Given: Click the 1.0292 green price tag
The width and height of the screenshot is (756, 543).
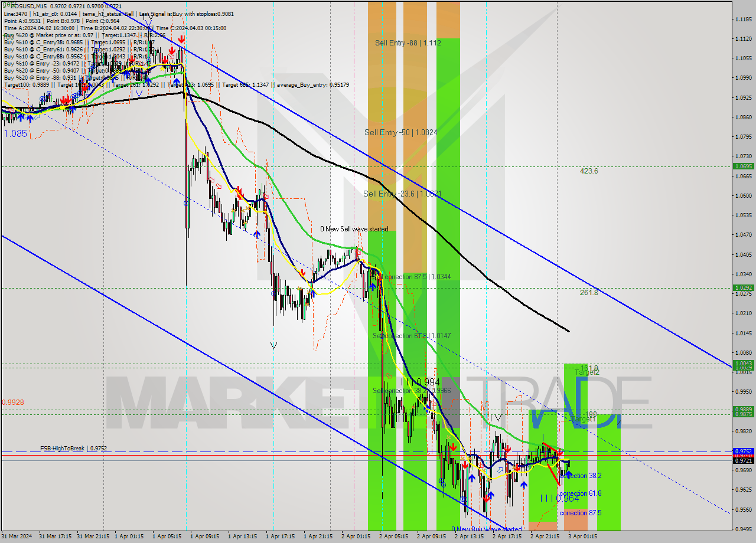Looking at the screenshot, I should tap(743, 288).
